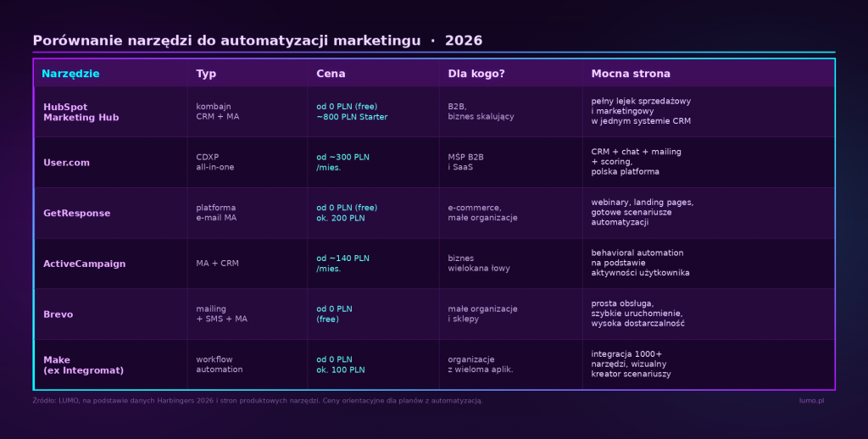This screenshot has height=439, width=868.
Task: Click the price 'od ~140 PLN /mies.'
Action: coord(342,264)
